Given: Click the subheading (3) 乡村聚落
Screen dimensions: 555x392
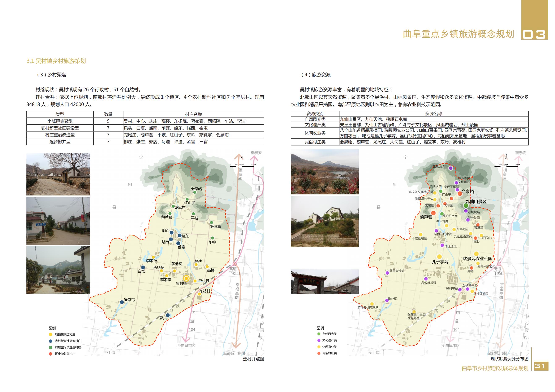Looking at the screenshot, I should click(x=51, y=75).
